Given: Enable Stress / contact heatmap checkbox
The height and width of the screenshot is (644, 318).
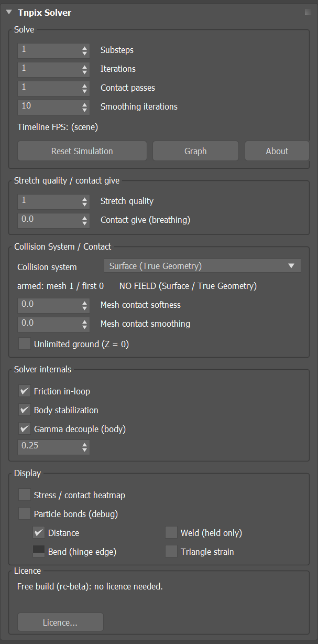Looking at the screenshot, I should point(24,495).
